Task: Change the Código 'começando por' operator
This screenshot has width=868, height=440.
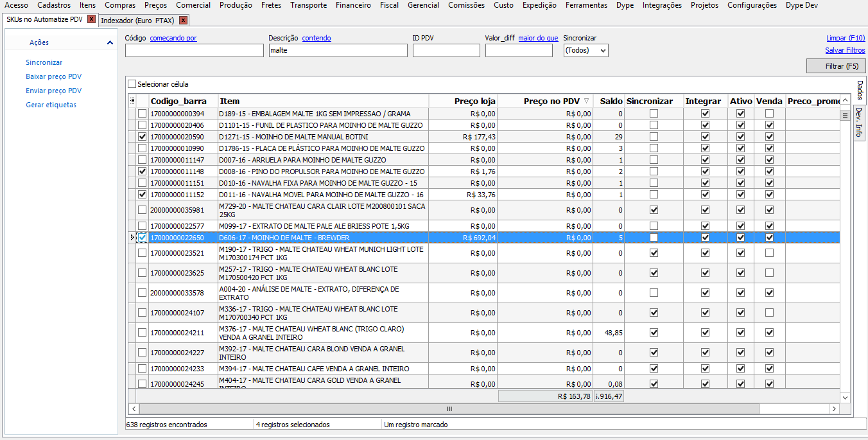Action: coord(173,38)
